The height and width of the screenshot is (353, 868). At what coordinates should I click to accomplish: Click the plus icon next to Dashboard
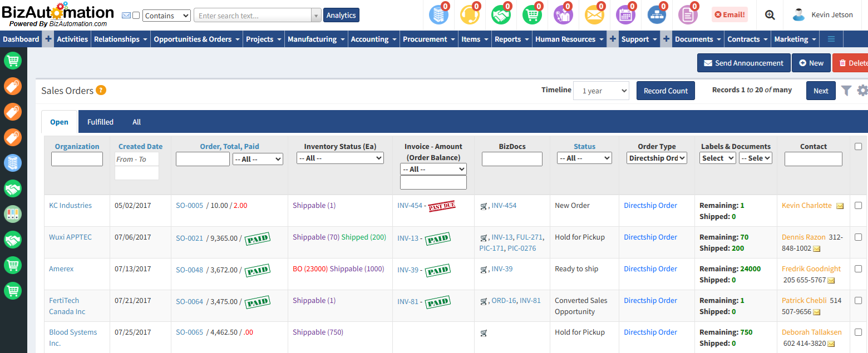[48, 39]
